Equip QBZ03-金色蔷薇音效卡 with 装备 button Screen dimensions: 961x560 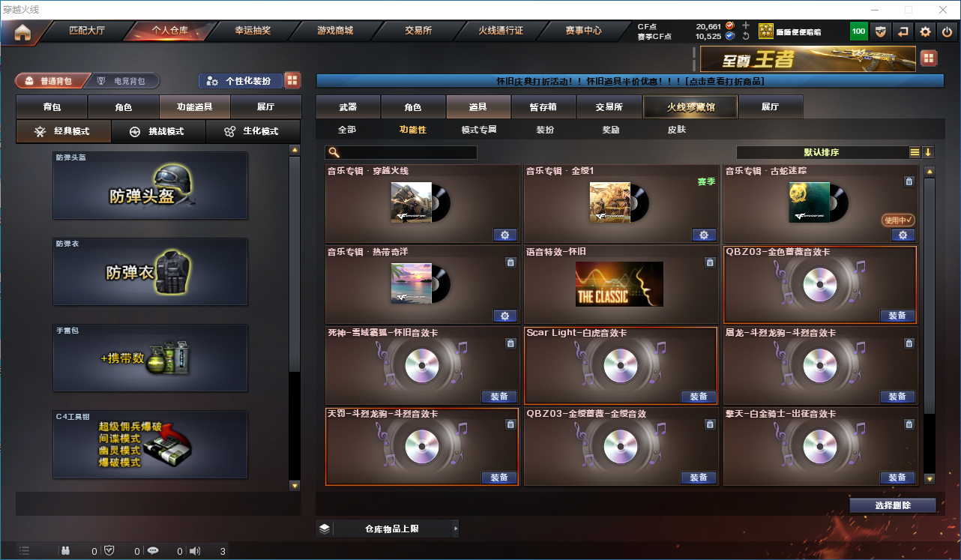(x=897, y=316)
